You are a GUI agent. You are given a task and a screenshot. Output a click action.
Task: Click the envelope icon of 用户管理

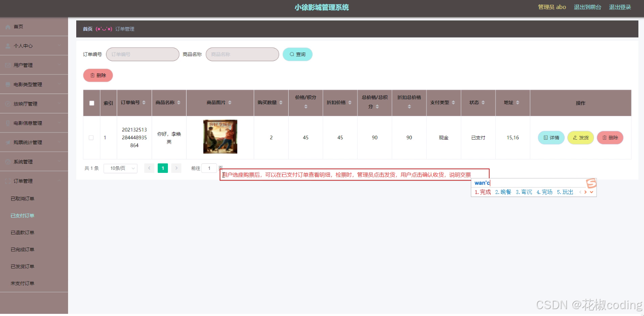click(8, 65)
